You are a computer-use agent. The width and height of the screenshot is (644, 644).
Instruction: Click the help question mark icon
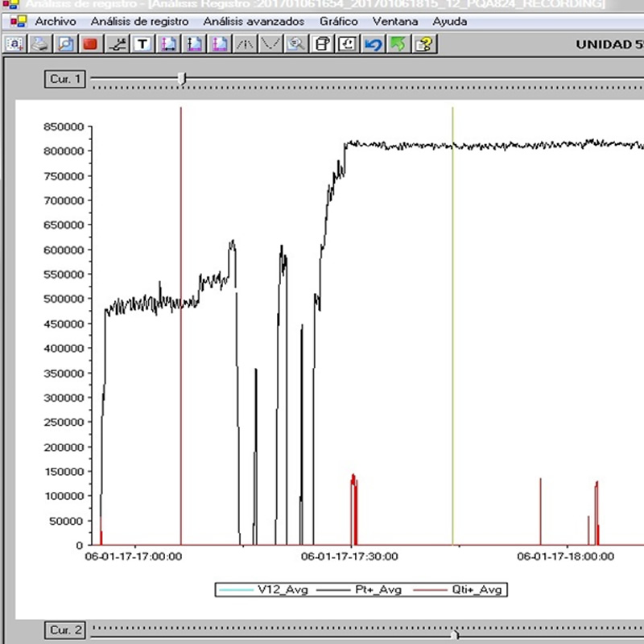tap(424, 44)
